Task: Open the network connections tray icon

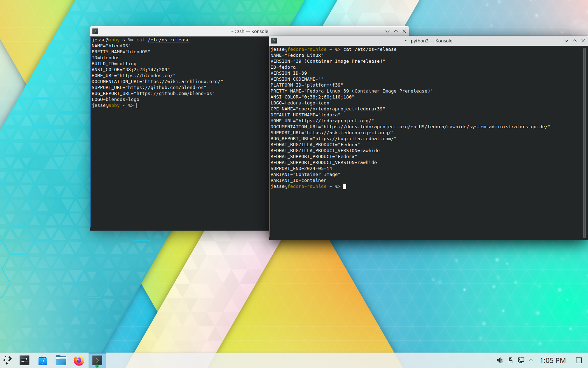Action: [521, 360]
